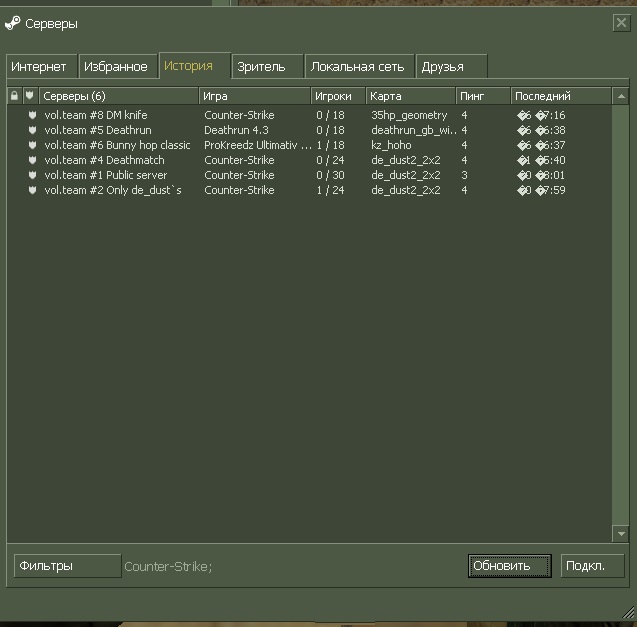Click the 35hp_geometry map cell

pyautogui.click(x=409, y=115)
